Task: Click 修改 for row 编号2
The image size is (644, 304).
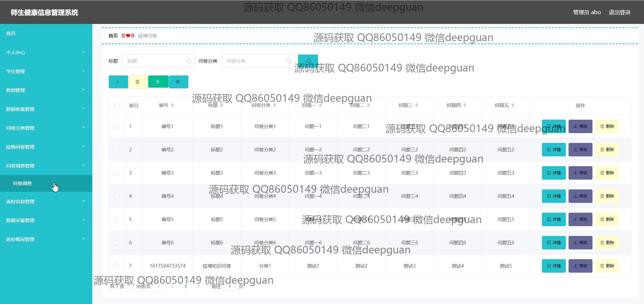Action: (580, 150)
